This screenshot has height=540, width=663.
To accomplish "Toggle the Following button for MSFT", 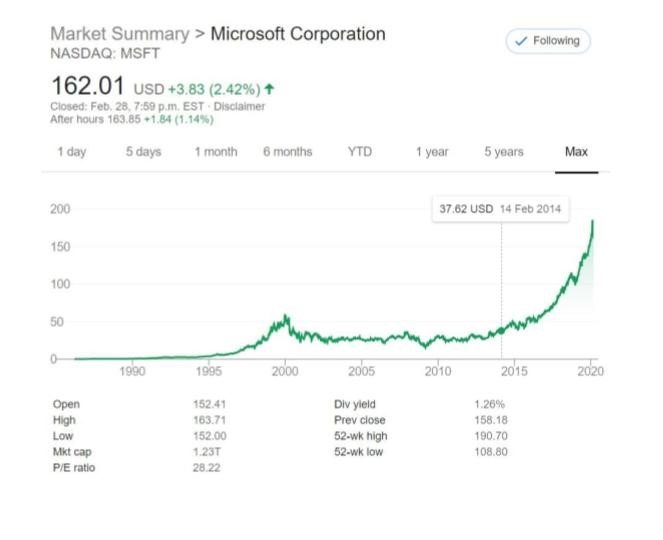I will (x=548, y=41).
